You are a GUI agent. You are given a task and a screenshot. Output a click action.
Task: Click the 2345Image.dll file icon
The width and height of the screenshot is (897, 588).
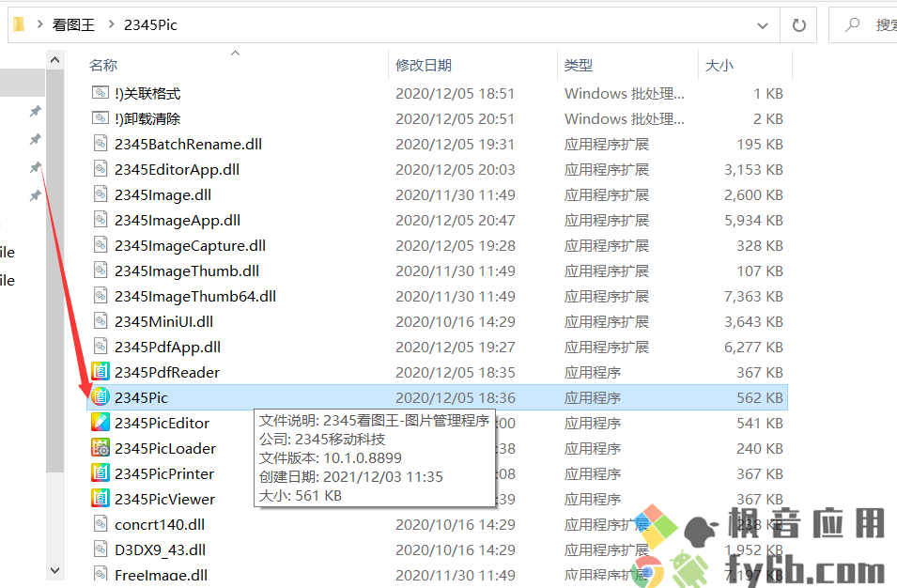[x=101, y=194]
